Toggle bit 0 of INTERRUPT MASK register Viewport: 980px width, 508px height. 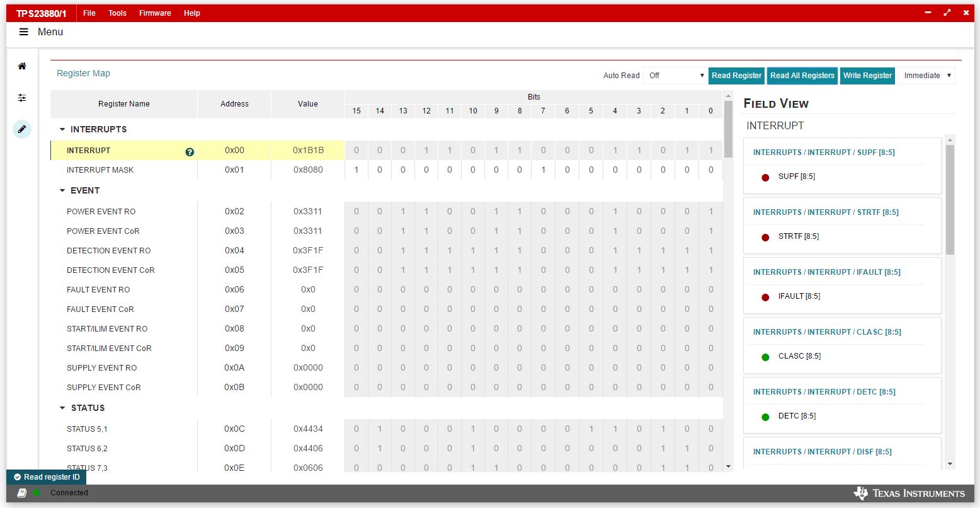pos(711,170)
